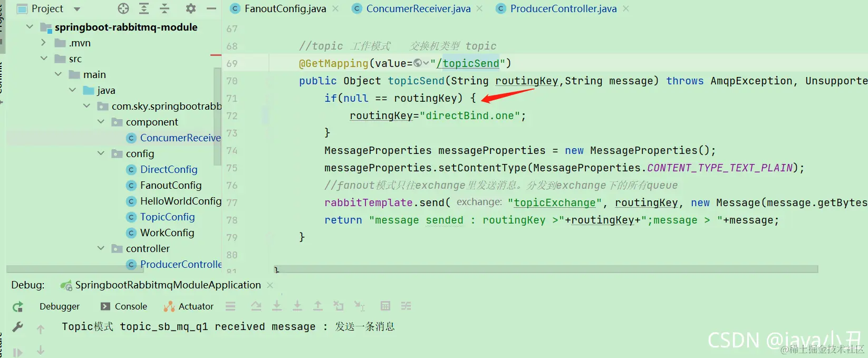The width and height of the screenshot is (868, 358).
Task: Open the Debugger tab
Action: (x=60, y=306)
